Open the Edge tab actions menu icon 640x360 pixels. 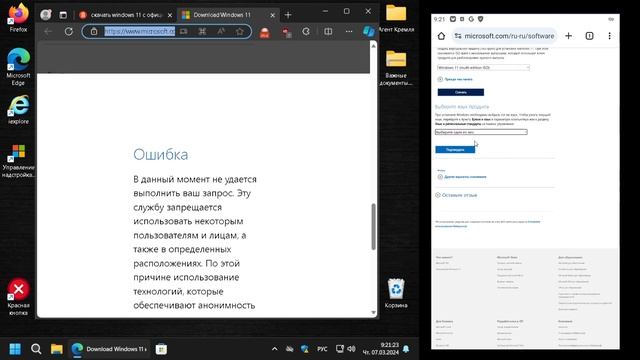click(63, 15)
